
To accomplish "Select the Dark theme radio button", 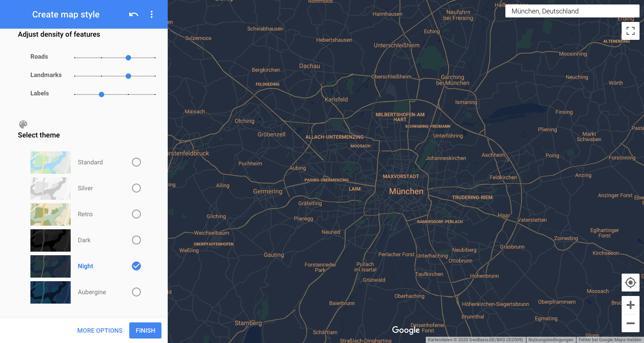I will pos(136,240).
